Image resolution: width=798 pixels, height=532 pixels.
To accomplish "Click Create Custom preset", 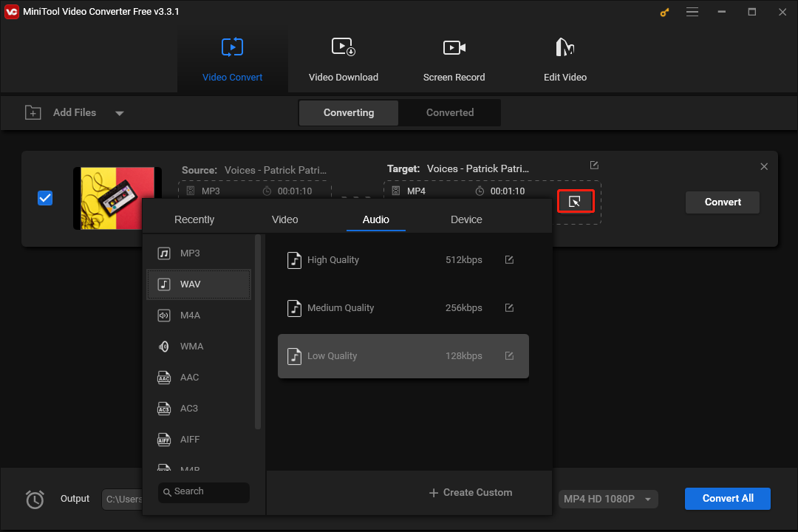I will 470,492.
